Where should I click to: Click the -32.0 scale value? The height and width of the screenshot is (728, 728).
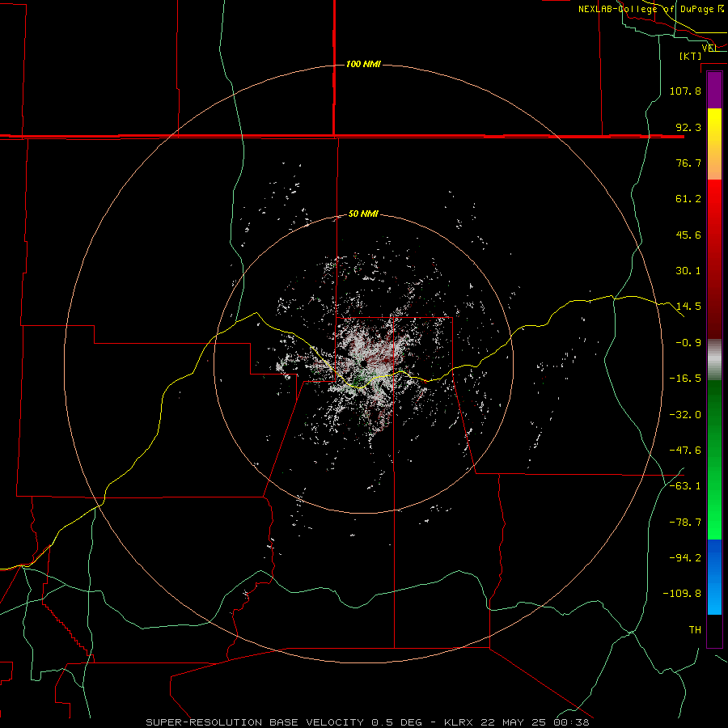[x=685, y=415]
